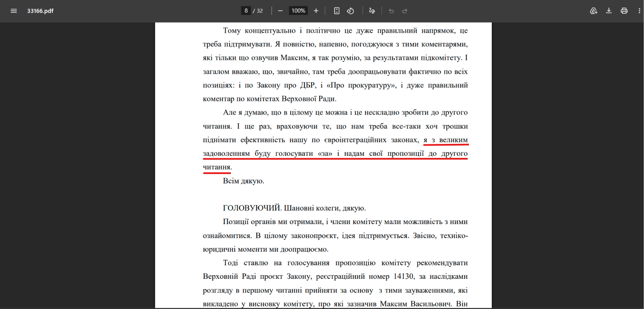Viewport: 644px width, 309px height.
Task: Select the Draw annotation tool
Action: coord(372,11)
